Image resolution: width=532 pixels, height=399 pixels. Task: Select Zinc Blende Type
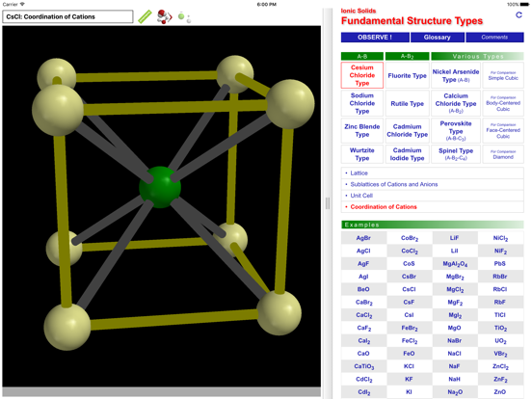[362, 131]
